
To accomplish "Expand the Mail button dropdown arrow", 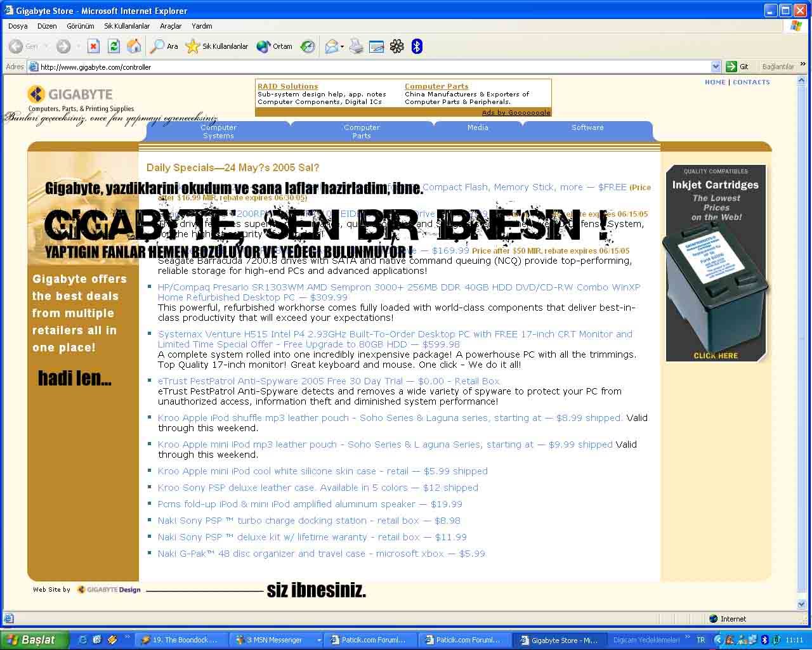I will tap(342, 46).
